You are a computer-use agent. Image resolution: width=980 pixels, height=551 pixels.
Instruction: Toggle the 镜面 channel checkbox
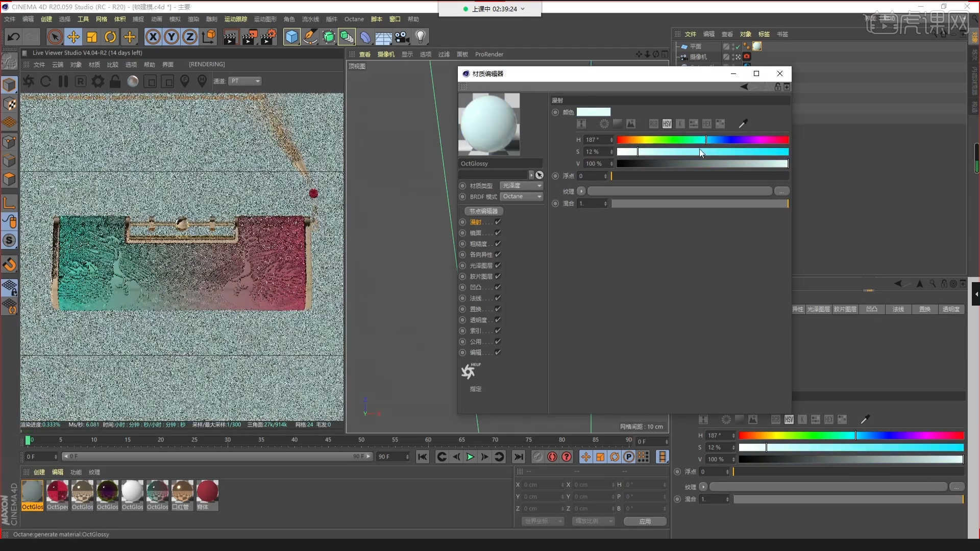[x=498, y=233]
